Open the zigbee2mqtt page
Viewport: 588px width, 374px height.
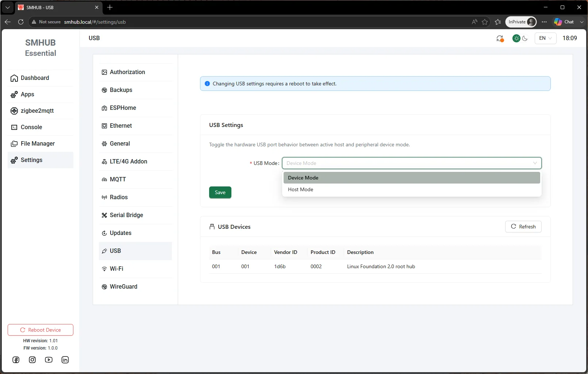point(40,111)
